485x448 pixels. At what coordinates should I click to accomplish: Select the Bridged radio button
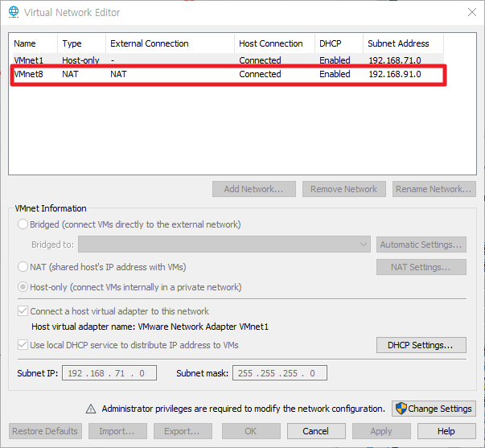pos(23,224)
